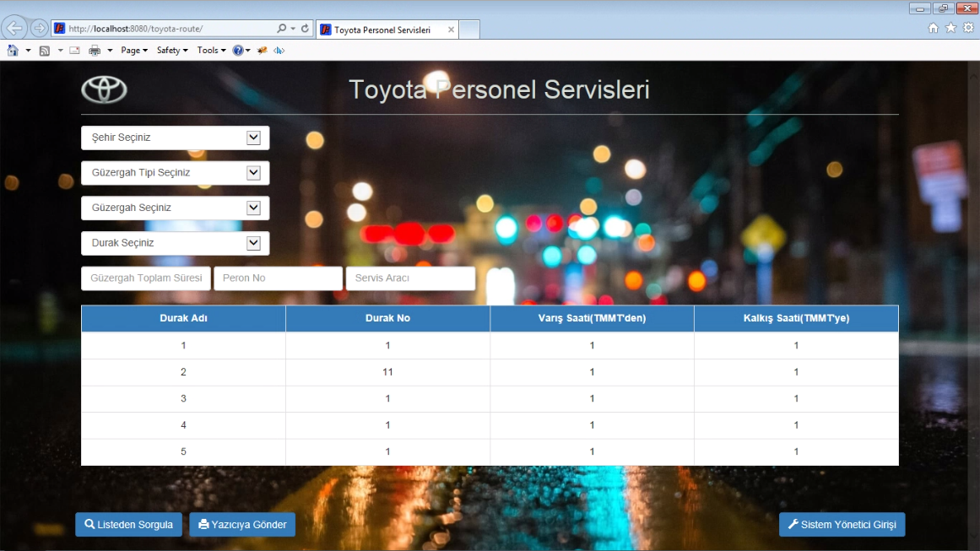This screenshot has height=551, width=980.
Task: Click the site favicon in address bar
Action: pyautogui.click(x=59, y=28)
